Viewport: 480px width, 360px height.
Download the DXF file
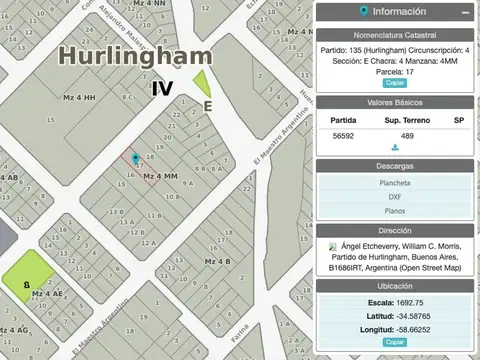(395, 197)
